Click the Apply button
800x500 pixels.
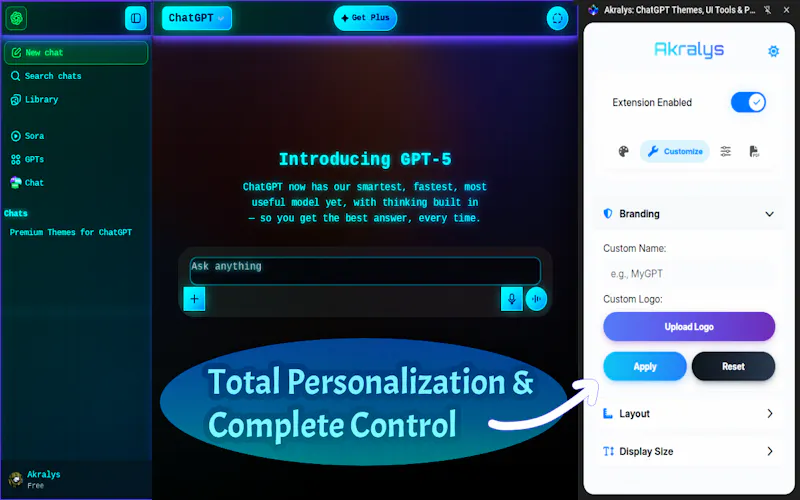tap(645, 366)
